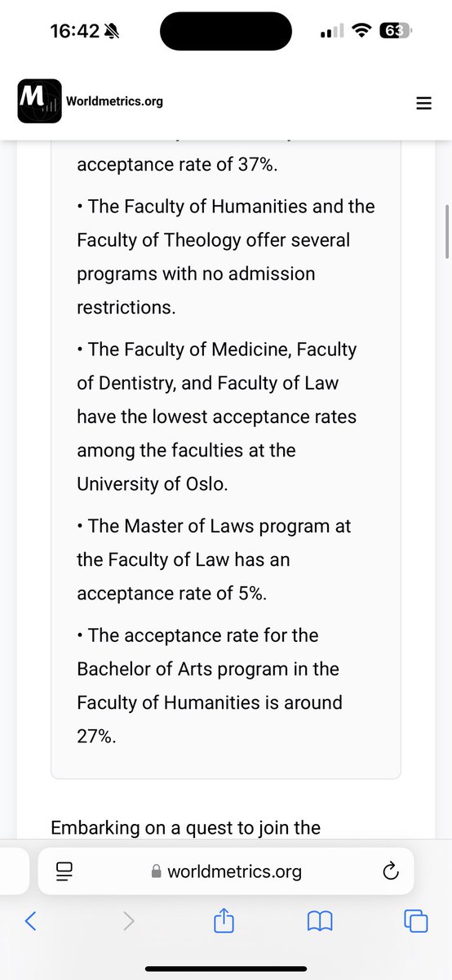Viewport: 452px width, 980px height.
Task: Tap the Wi-Fi status icon
Action: (x=360, y=31)
